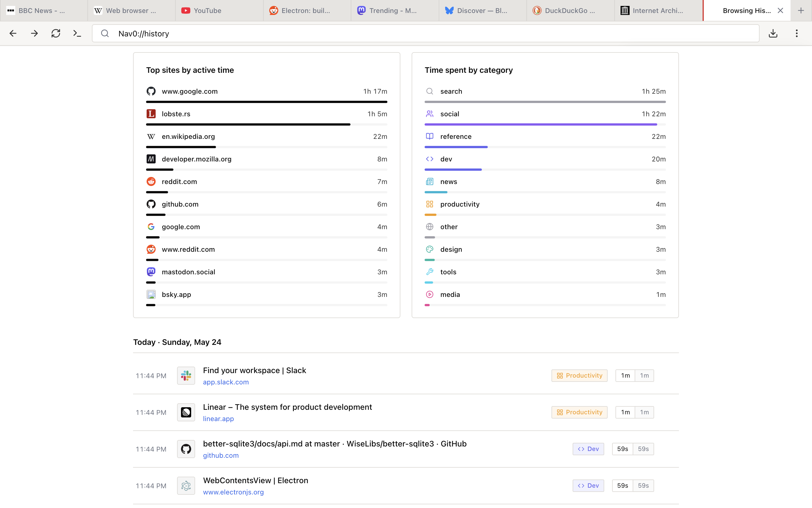The width and height of the screenshot is (812, 508).
Task: Switch to the Discover Bluesky tab
Action: [483, 10]
